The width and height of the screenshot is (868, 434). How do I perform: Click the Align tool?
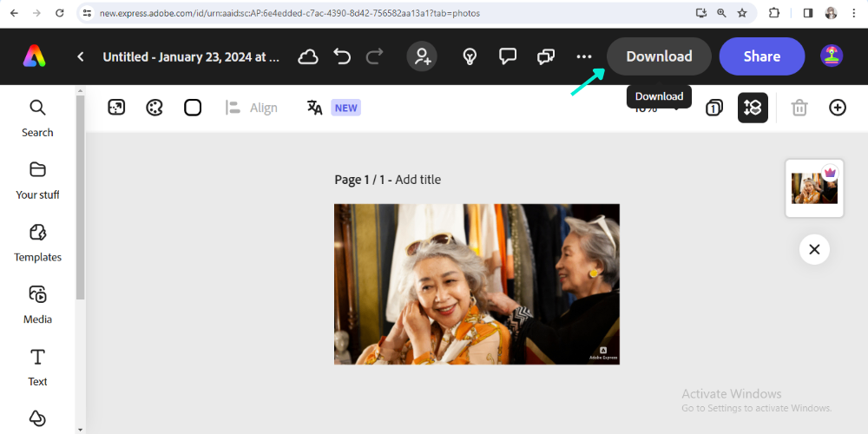click(x=252, y=108)
